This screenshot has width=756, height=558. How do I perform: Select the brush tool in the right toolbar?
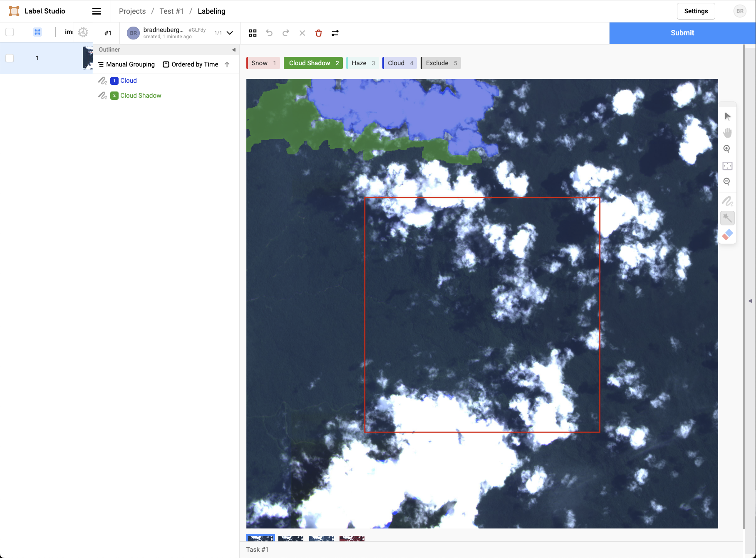(727, 202)
